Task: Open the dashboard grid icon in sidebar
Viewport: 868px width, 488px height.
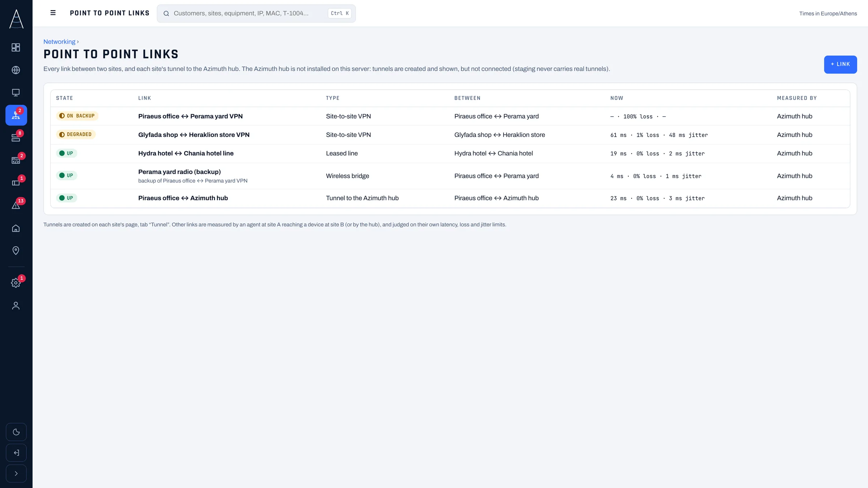Action: 16,47
